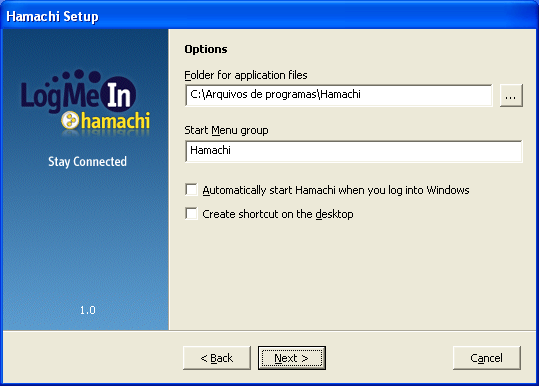This screenshot has height=386, width=539.
Task: Click the yellow Hamachi circle logo icon
Action: tap(70, 120)
